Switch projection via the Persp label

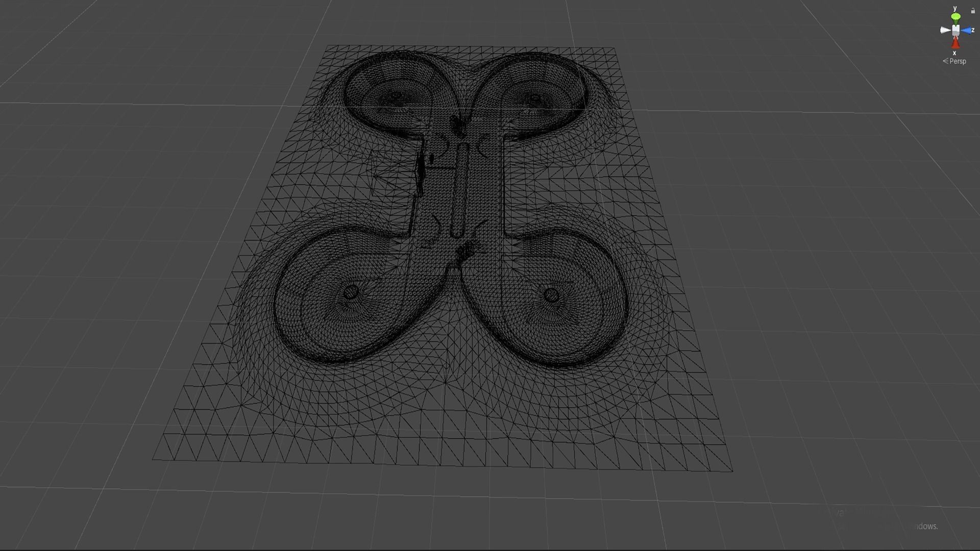(x=958, y=61)
